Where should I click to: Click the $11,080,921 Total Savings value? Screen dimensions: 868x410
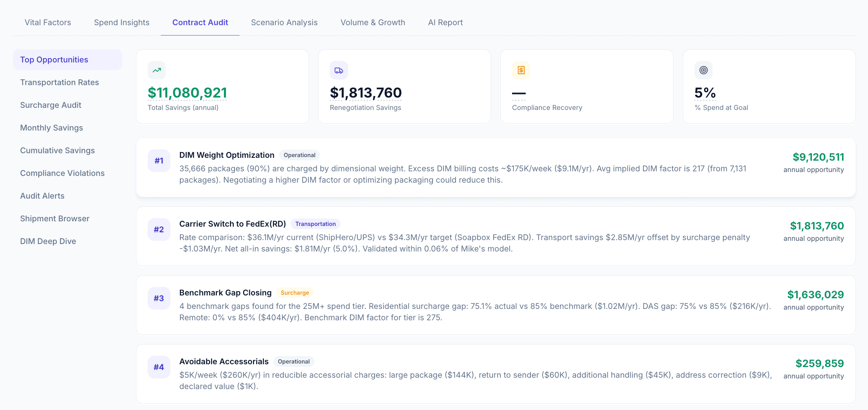(187, 93)
